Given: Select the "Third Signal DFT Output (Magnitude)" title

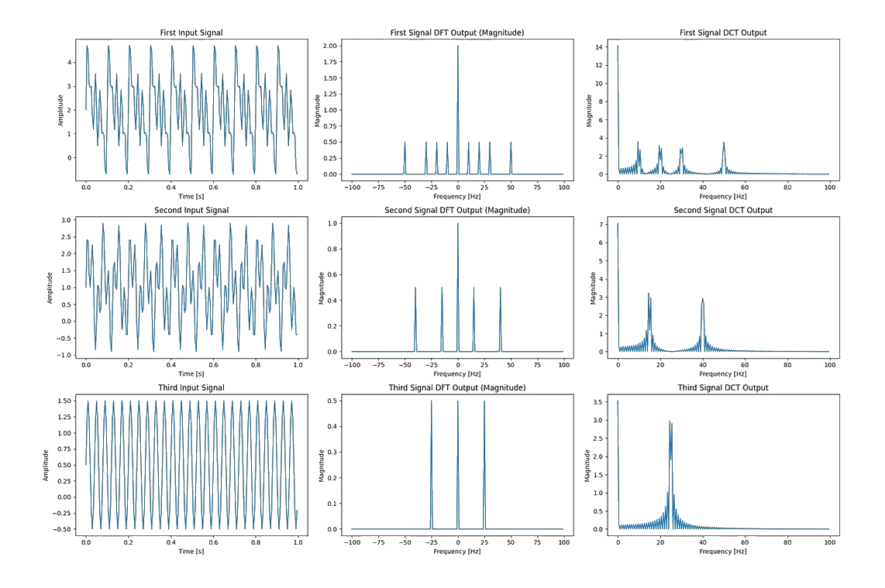Looking at the screenshot, I should [458, 387].
